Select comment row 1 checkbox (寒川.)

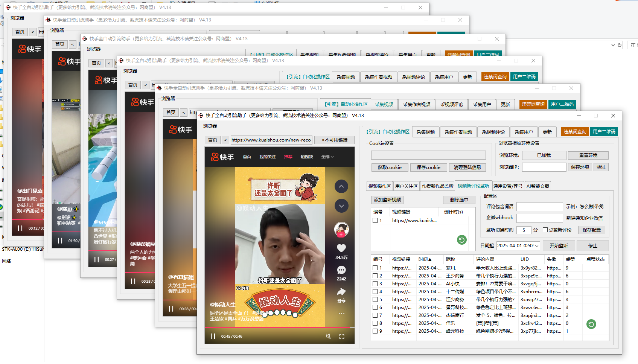pyautogui.click(x=375, y=268)
